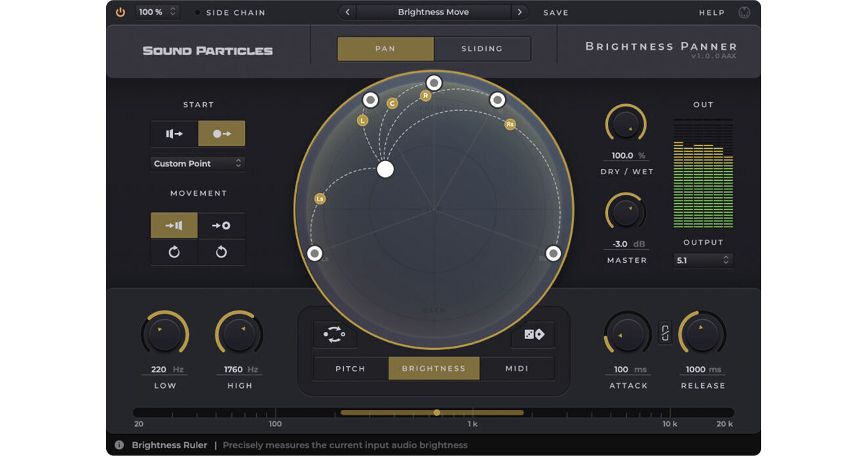Open the input level percentage stepper

(157, 12)
